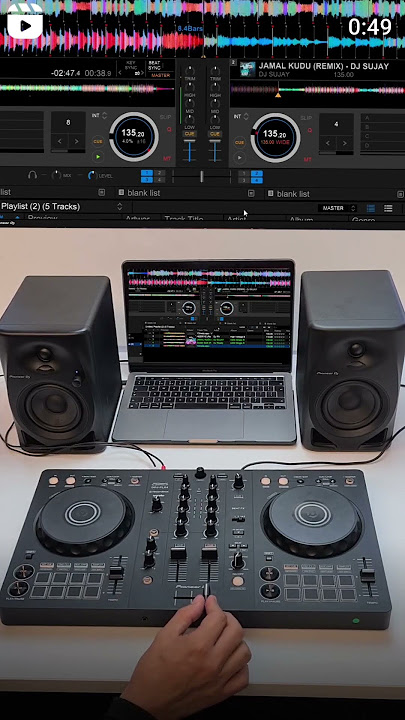Trigger hot cue C on deck 2
405x720 pixels.
click(382, 136)
